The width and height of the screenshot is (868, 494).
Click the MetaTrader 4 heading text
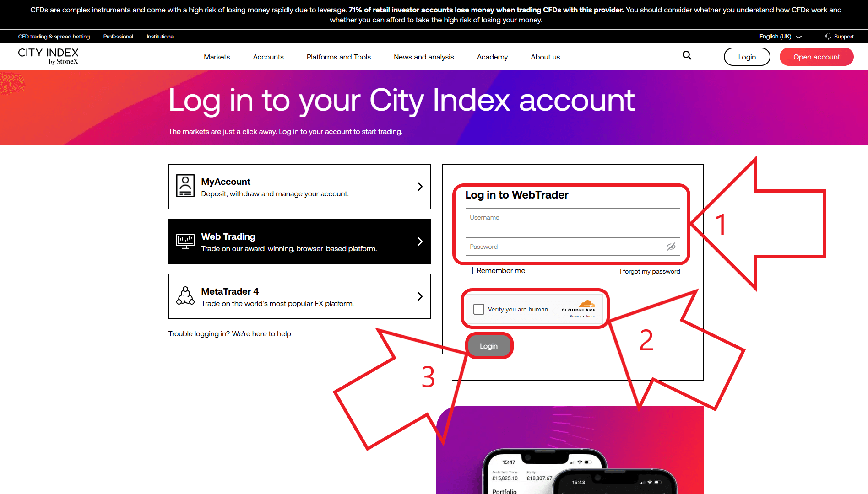pyautogui.click(x=230, y=291)
